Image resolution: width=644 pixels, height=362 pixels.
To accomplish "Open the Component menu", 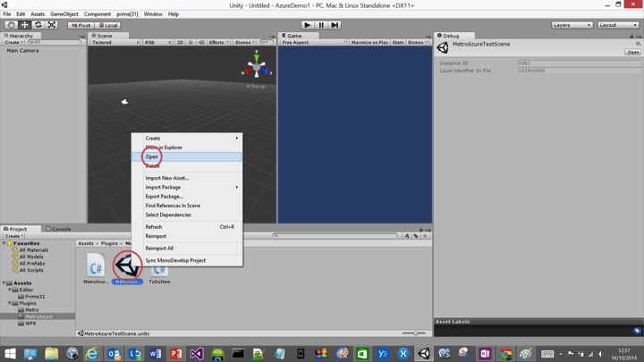I will coord(97,14).
